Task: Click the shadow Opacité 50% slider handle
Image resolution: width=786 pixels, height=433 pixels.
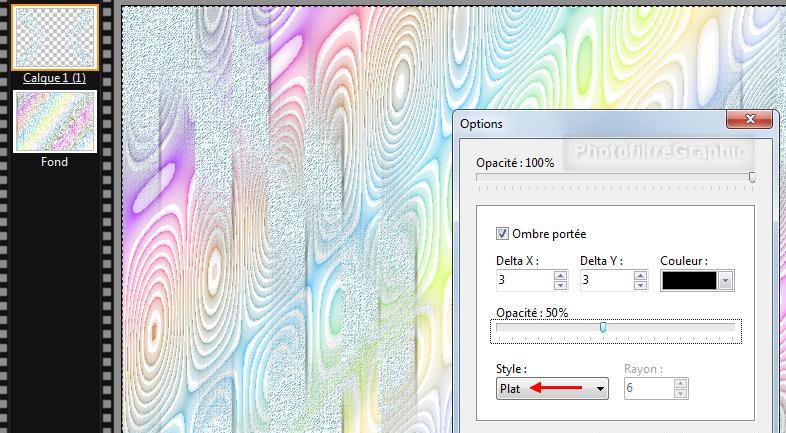Action: click(603, 328)
